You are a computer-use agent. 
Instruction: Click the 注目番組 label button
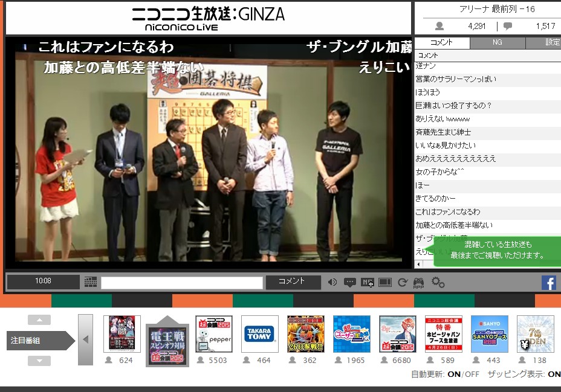pos(41,340)
